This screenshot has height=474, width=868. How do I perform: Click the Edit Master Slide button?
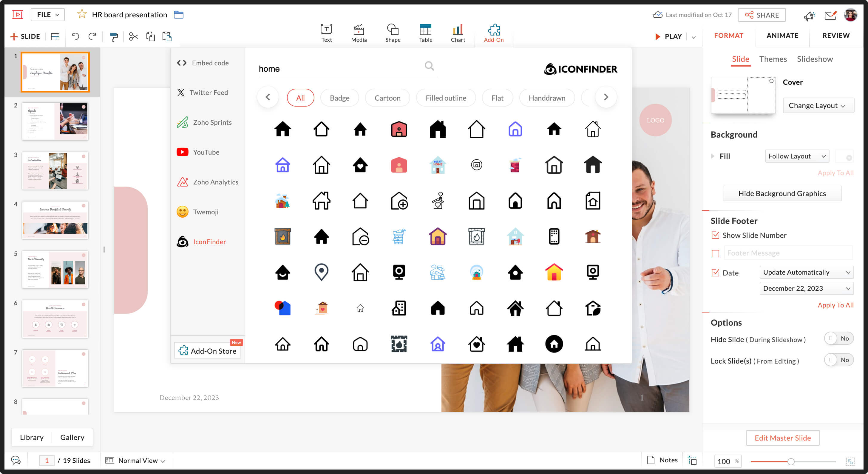782,438
